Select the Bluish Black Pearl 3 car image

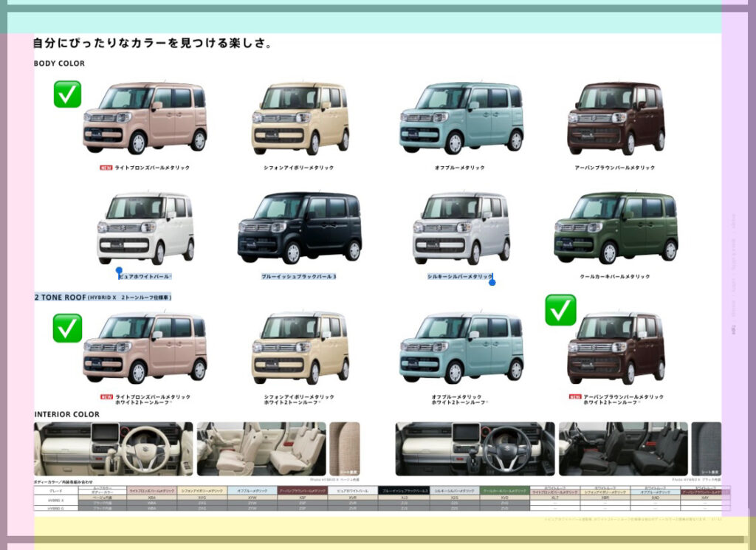tap(300, 228)
